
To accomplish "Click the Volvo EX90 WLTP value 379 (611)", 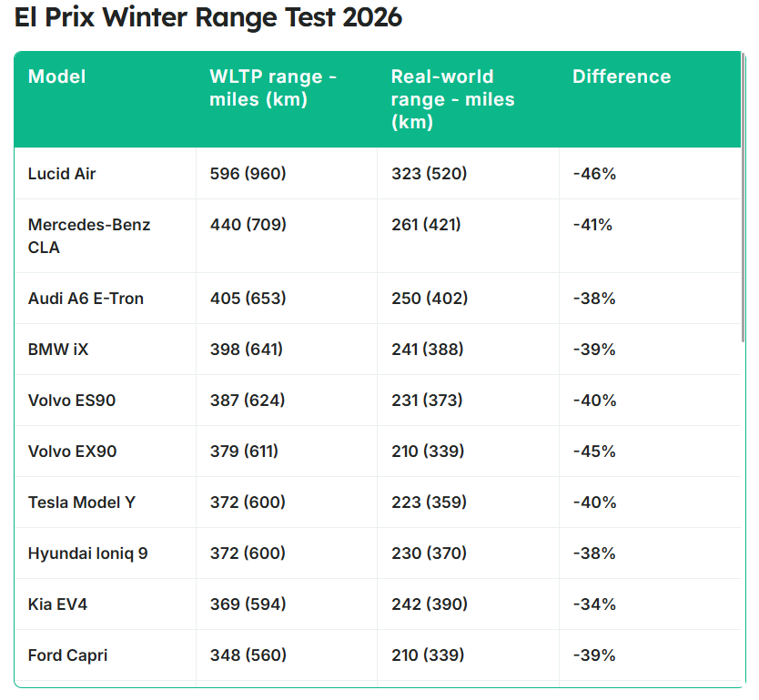I will click(x=244, y=451).
